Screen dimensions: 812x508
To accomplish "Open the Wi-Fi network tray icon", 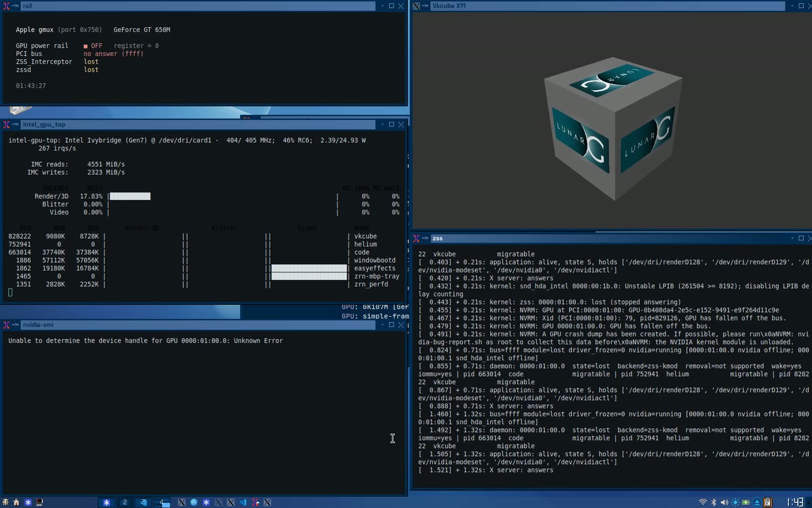I will [703, 502].
